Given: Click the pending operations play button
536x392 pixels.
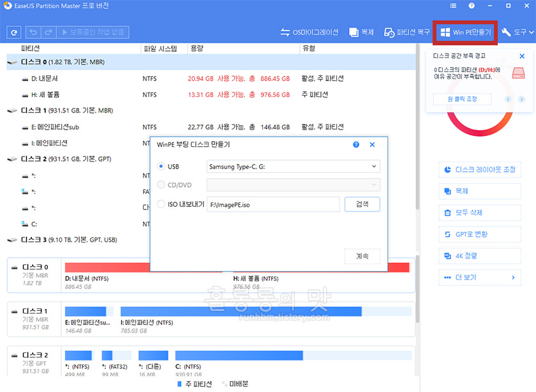Looking at the screenshot, I should (93, 32).
